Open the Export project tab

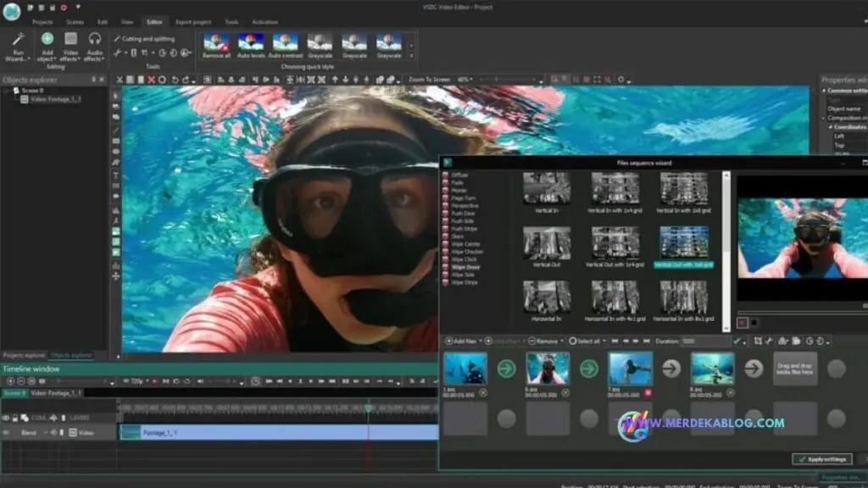(x=193, y=22)
